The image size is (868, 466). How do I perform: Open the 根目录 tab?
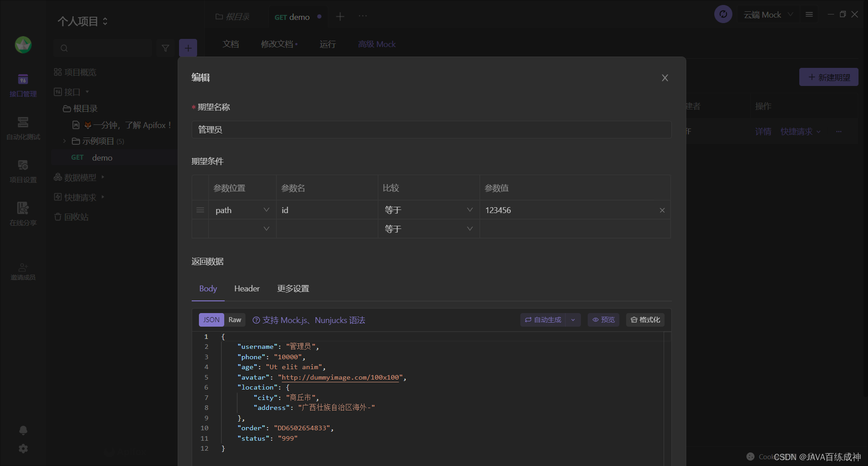tap(233, 17)
